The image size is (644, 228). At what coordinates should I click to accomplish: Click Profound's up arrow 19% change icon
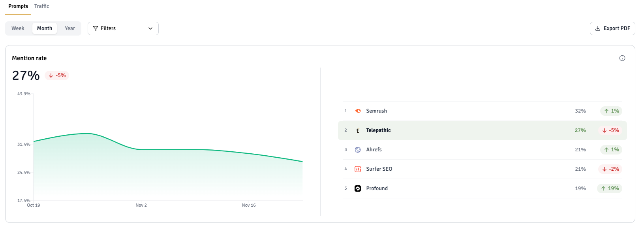click(603, 188)
